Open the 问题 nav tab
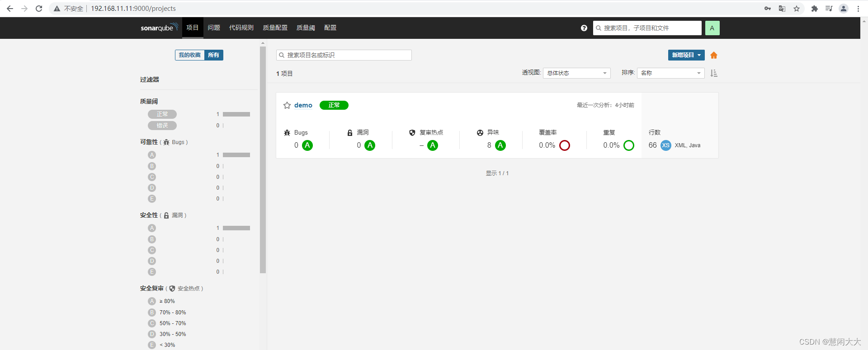Viewport: 868px width, 350px height. pos(214,28)
